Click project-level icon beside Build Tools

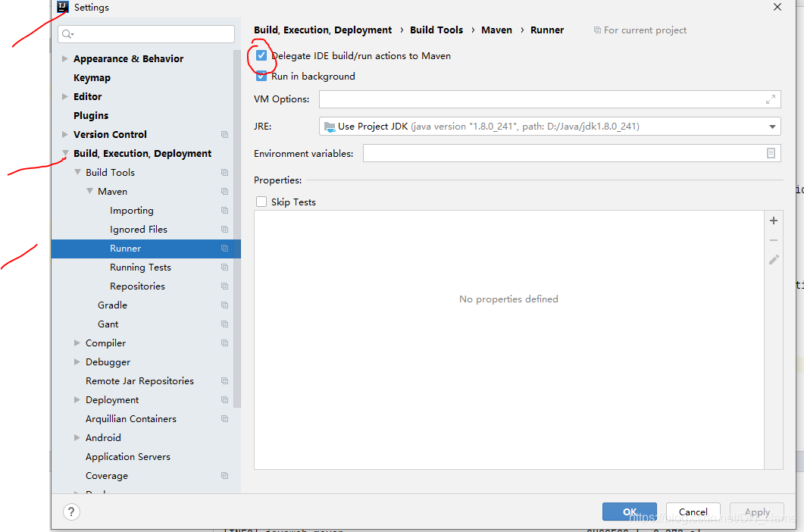[224, 172]
